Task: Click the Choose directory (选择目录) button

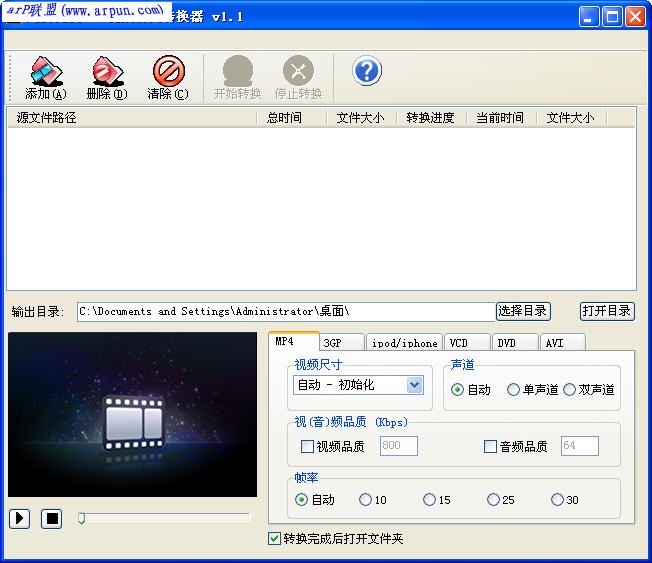Action: coord(523,311)
